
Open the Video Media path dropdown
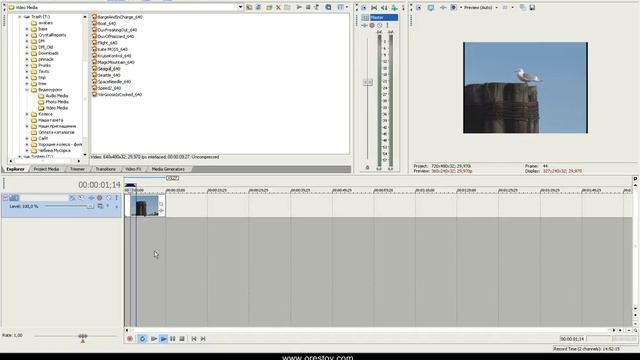tap(240, 7)
